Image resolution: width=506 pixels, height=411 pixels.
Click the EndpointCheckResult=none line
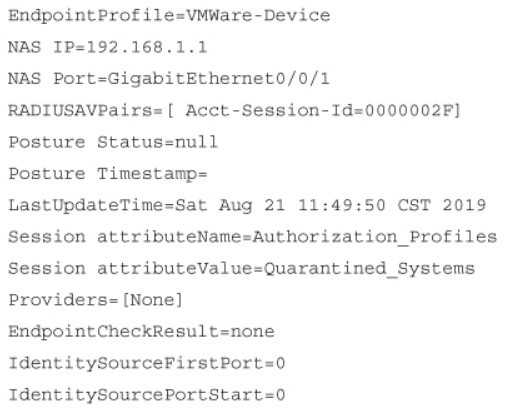[141, 332]
